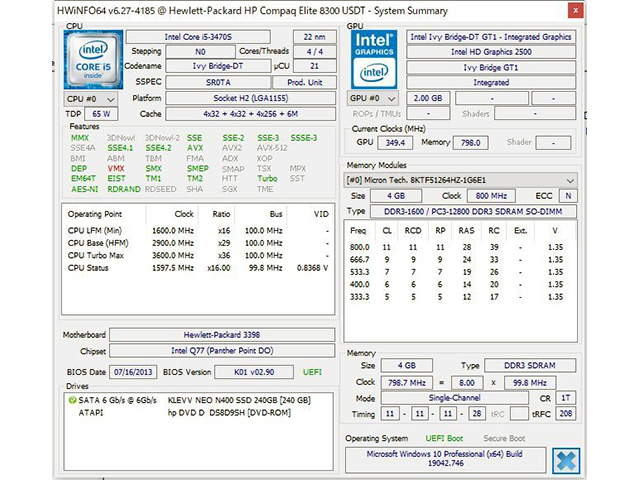Select the CPU Status row
640x480 pixels.
tap(198, 268)
